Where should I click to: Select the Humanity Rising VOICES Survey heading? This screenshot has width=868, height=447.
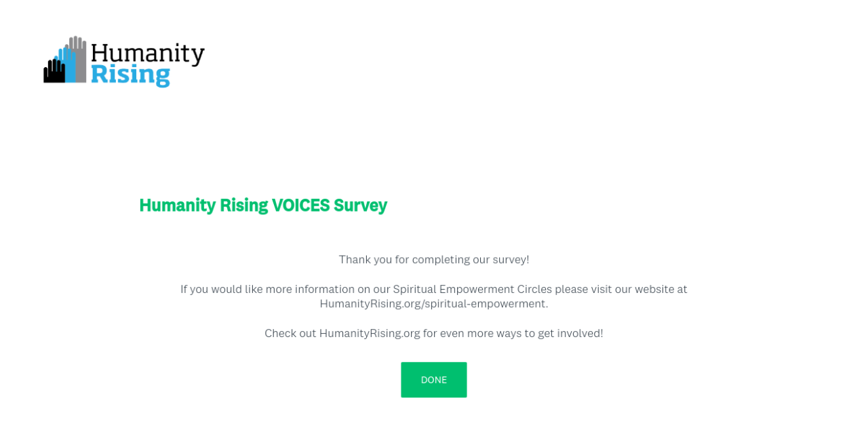click(263, 205)
